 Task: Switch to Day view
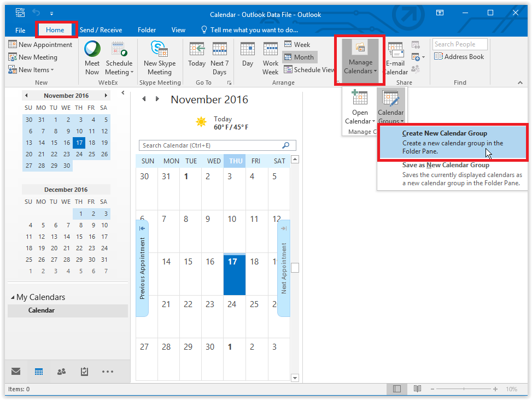pyautogui.click(x=247, y=54)
